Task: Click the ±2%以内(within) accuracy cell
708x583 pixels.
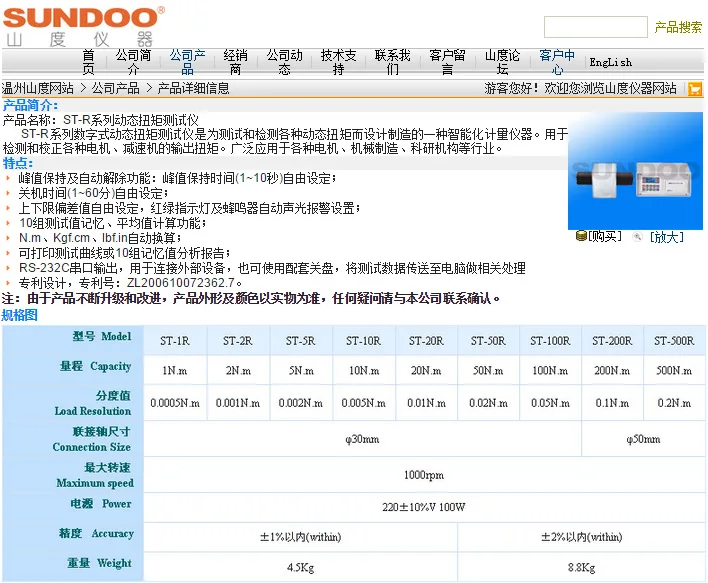Action: [x=582, y=536]
